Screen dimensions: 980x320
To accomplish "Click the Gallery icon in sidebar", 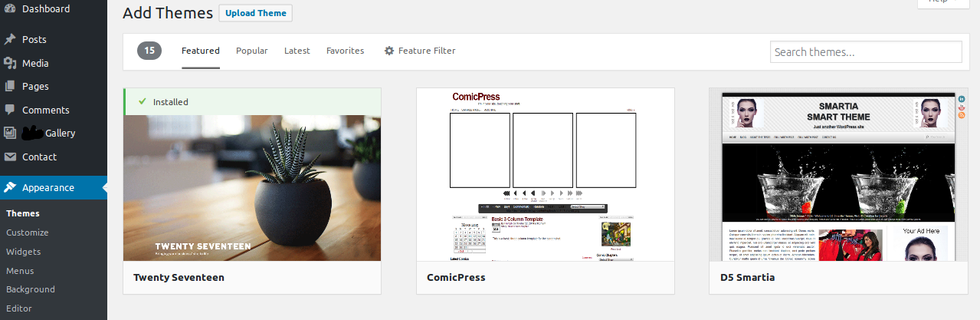I will [x=10, y=133].
